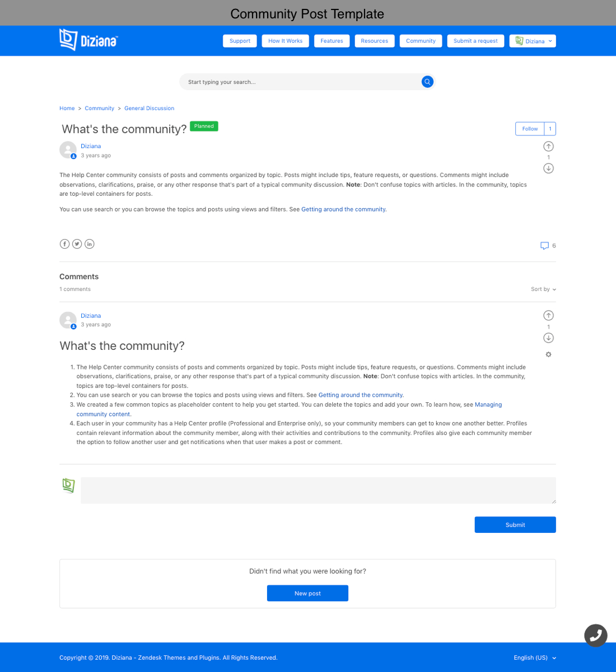
Task: Share post on Twitter icon
Action: 77,244
